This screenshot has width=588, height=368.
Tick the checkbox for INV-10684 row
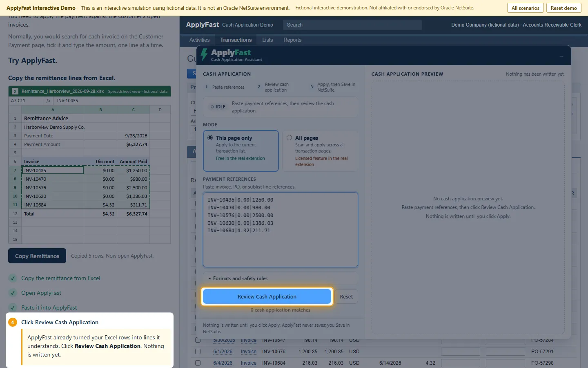[x=198, y=363]
